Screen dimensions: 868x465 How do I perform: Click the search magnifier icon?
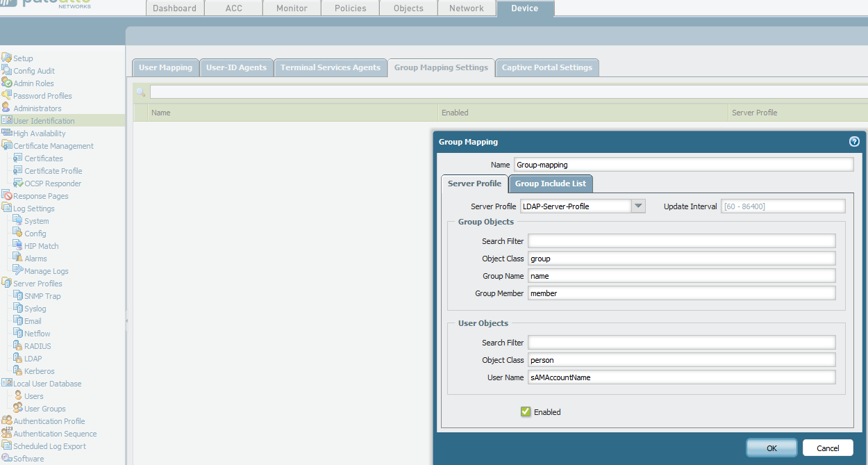click(x=141, y=92)
